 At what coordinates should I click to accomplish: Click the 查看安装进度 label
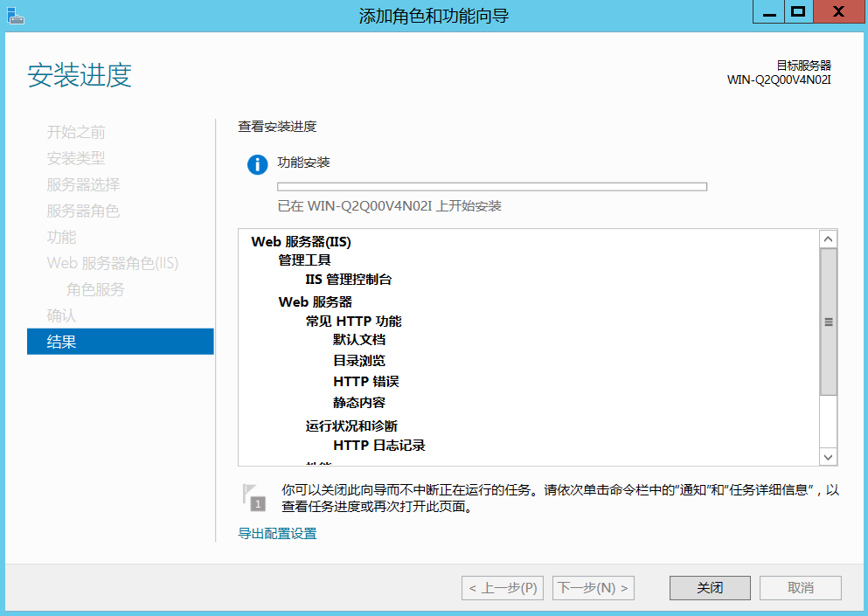click(x=277, y=127)
